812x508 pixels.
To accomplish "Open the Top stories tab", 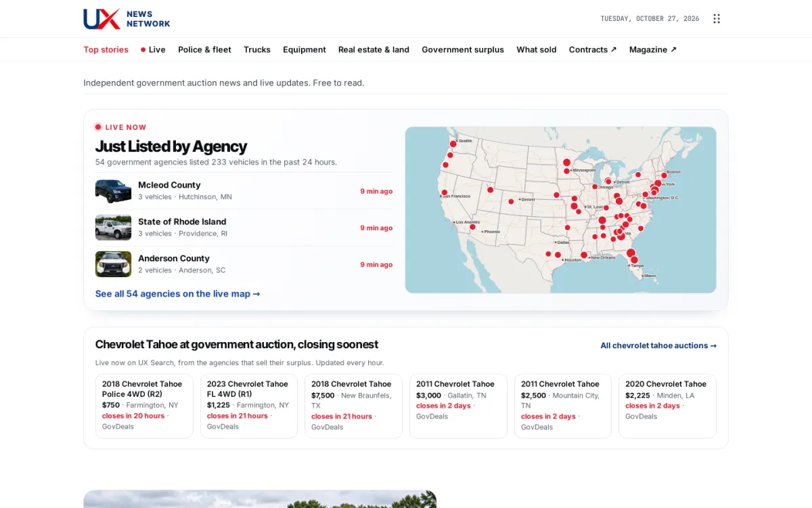I will click(x=106, y=49).
